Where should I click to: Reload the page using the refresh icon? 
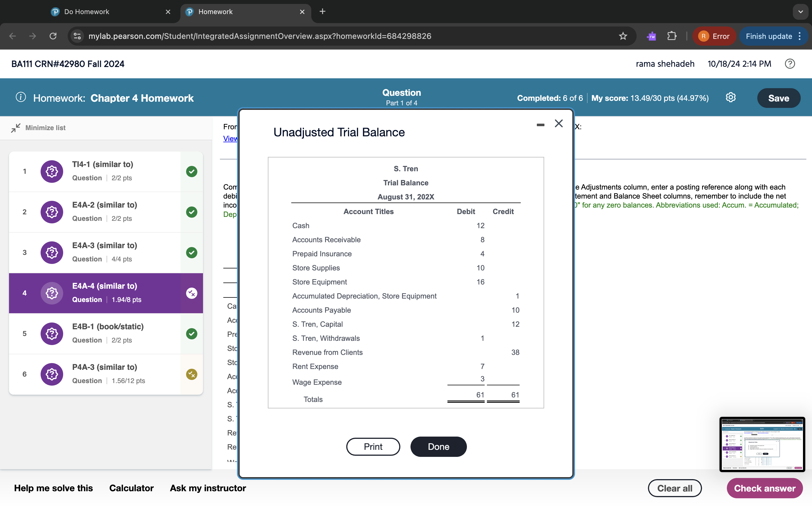coord(53,36)
